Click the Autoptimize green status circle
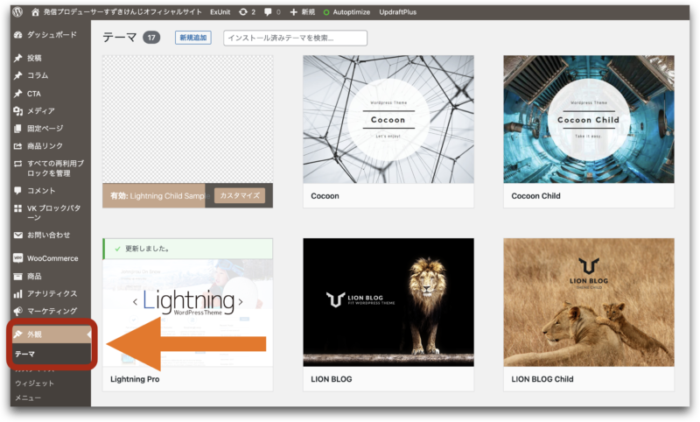This screenshot has height=422, width=700. pyautogui.click(x=326, y=13)
